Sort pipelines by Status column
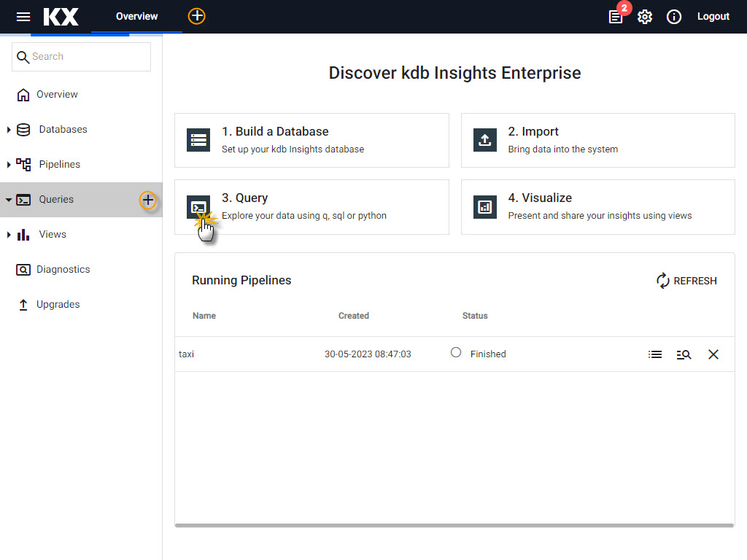Screen dimensions: 747x560 (x=475, y=316)
